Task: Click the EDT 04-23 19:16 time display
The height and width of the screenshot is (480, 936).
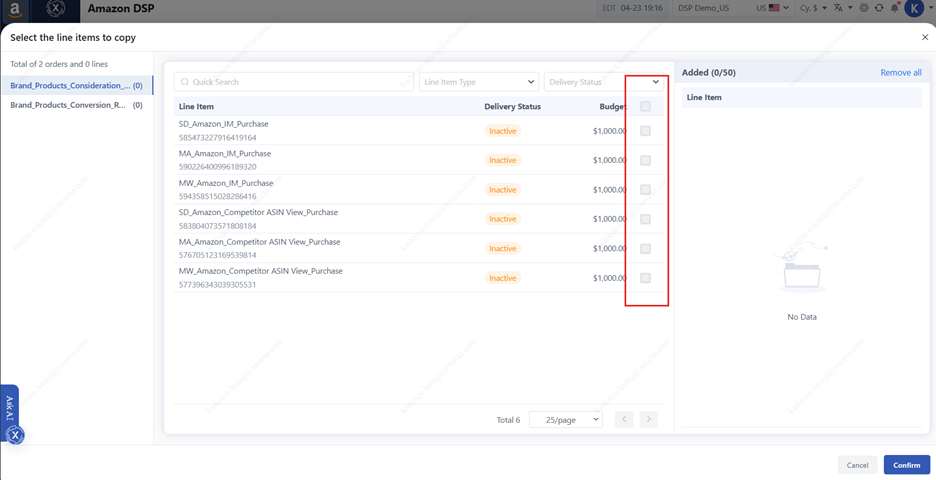Action: point(632,8)
